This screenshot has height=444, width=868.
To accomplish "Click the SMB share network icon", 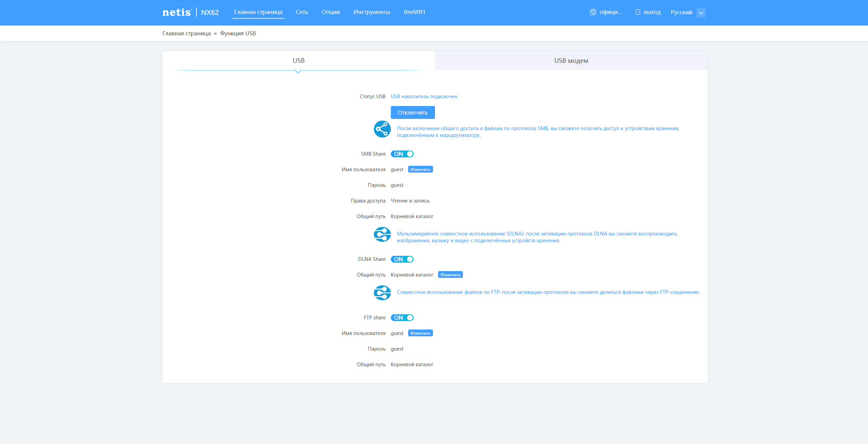I will click(382, 129).
